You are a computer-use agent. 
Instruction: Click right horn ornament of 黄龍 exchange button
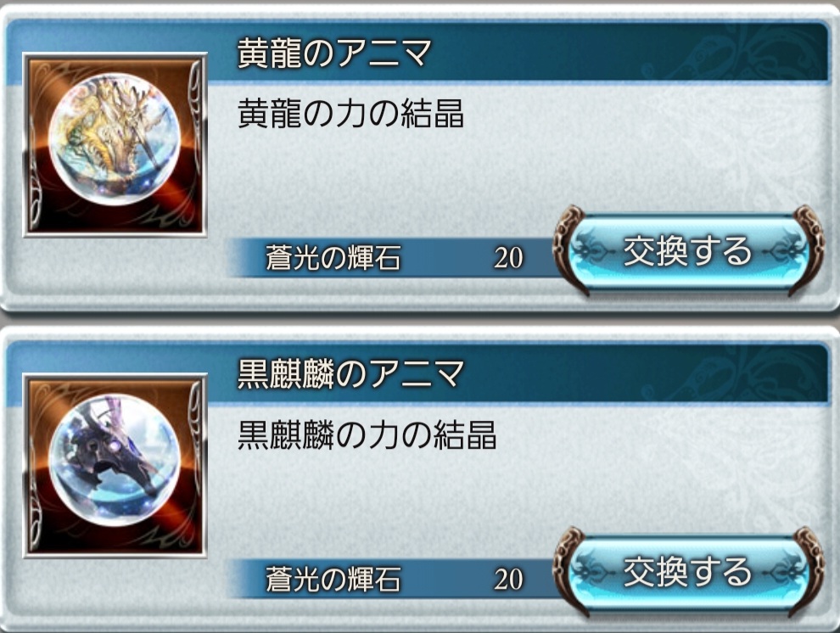[x=806, y=250]
